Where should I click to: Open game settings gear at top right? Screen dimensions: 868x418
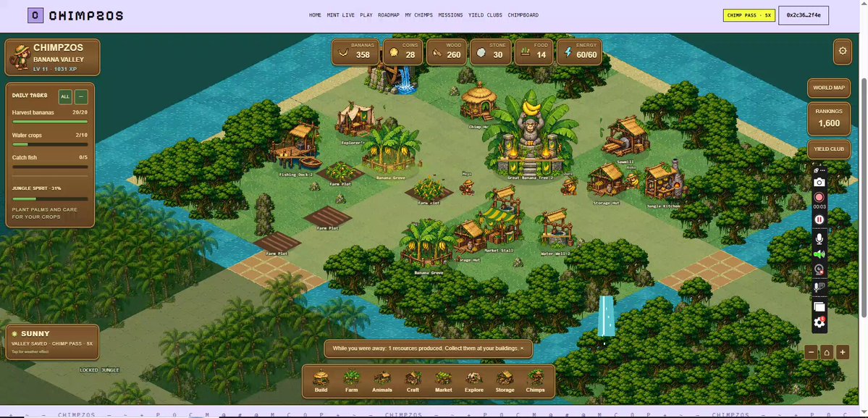tap(843, 51)
